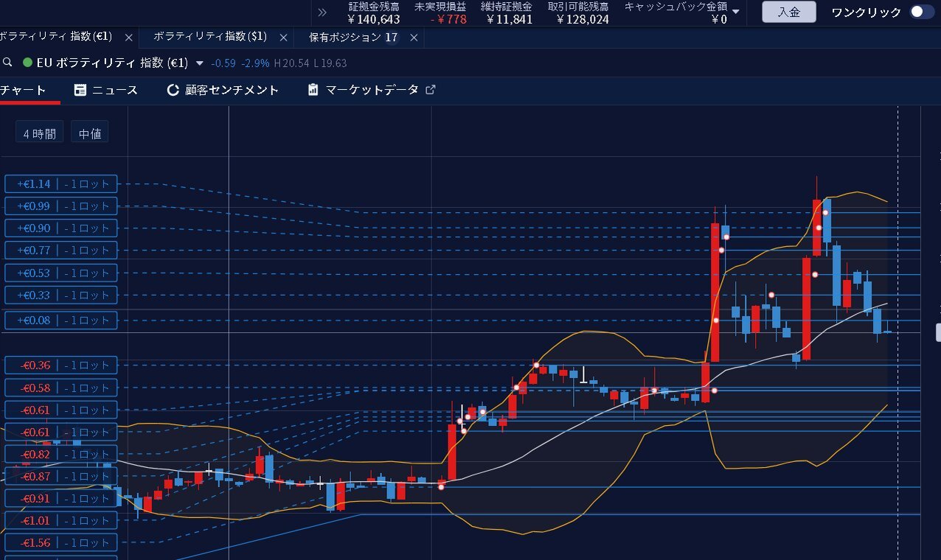Click the -2.9% percent change value

pyautogui.click(x=255, y=63)
